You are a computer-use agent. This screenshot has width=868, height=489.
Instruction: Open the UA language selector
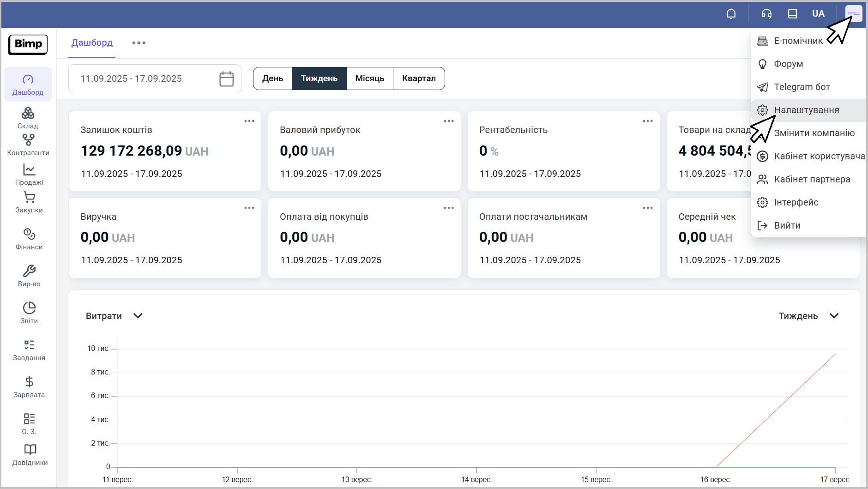point(818,14)
